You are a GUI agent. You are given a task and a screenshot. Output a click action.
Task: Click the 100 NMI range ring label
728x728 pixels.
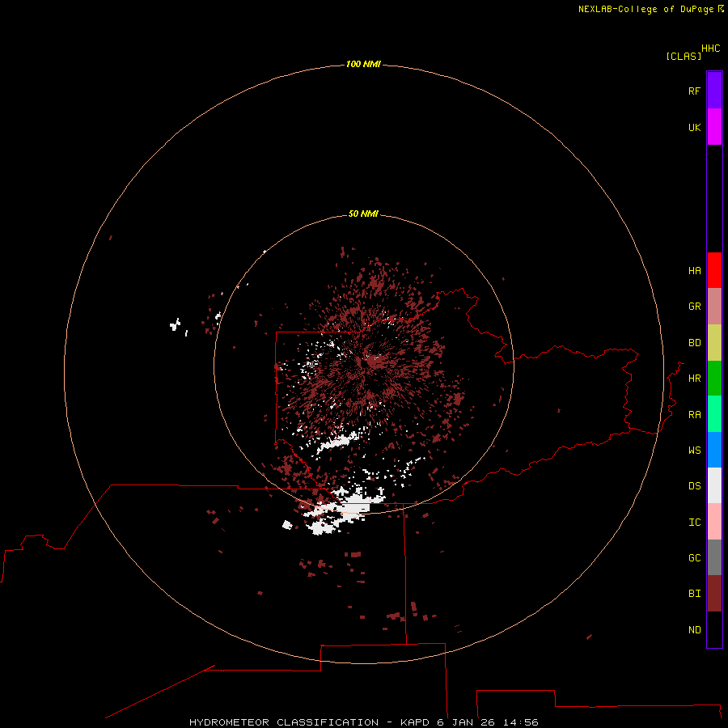click(x=363, y=64)
